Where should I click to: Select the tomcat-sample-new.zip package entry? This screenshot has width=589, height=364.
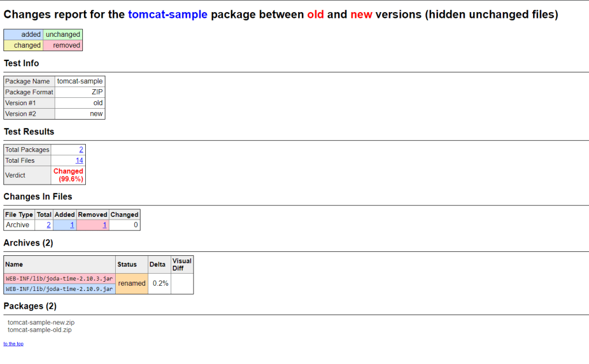41,323
